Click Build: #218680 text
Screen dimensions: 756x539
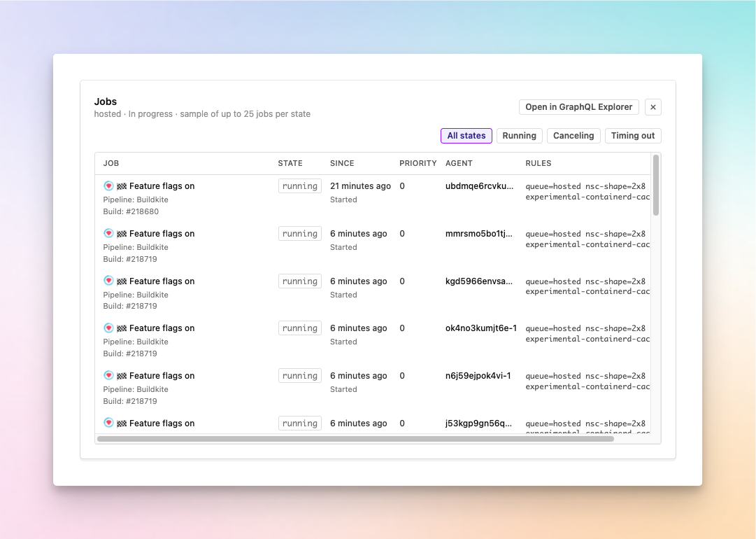(131, 211)
